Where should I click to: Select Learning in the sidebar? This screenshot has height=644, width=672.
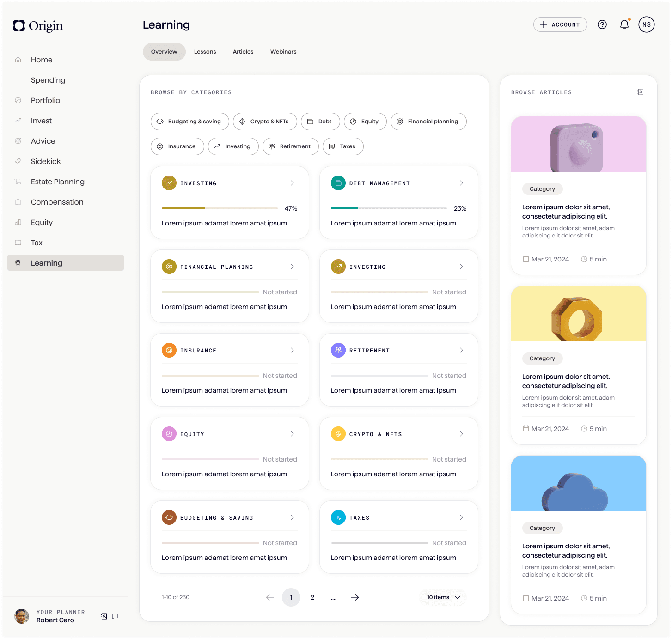point(66,263)
